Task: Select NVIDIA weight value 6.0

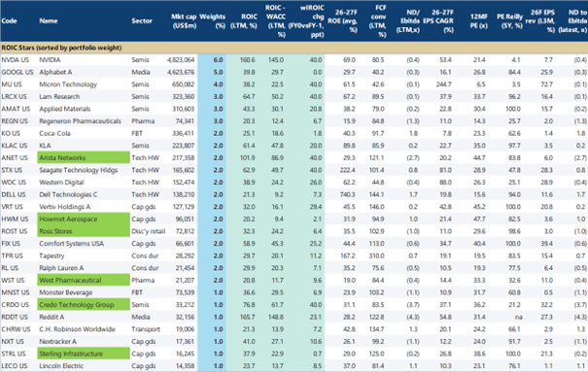Action: [x=219, y=60]
